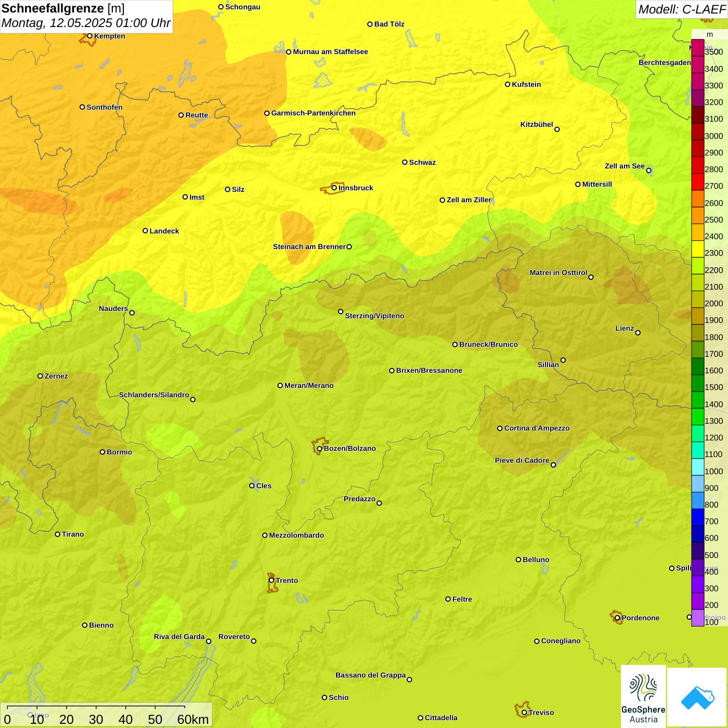The width and height of the screenshot is (728, 728).
Task: Click the Predazzo location dot
Action: coord(379,503)
